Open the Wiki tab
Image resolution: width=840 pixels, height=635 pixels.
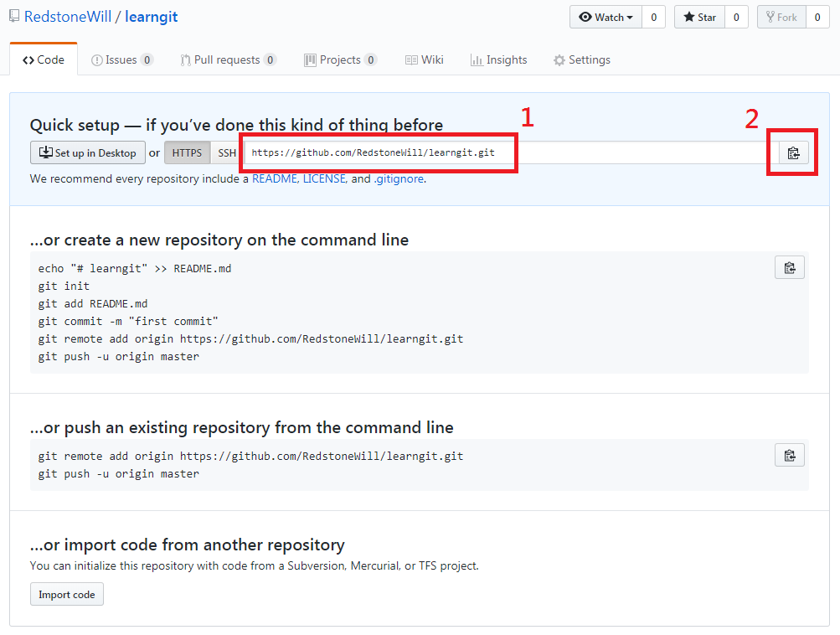(425, 59)
